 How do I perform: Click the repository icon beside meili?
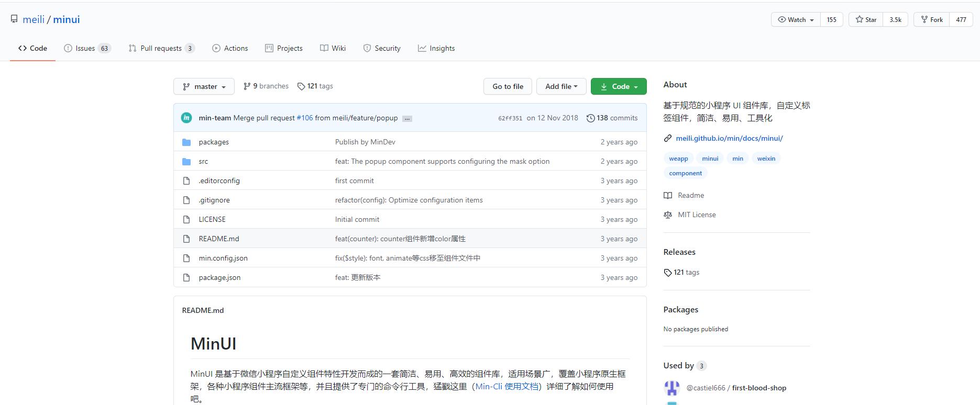click(x=14, y=19)
